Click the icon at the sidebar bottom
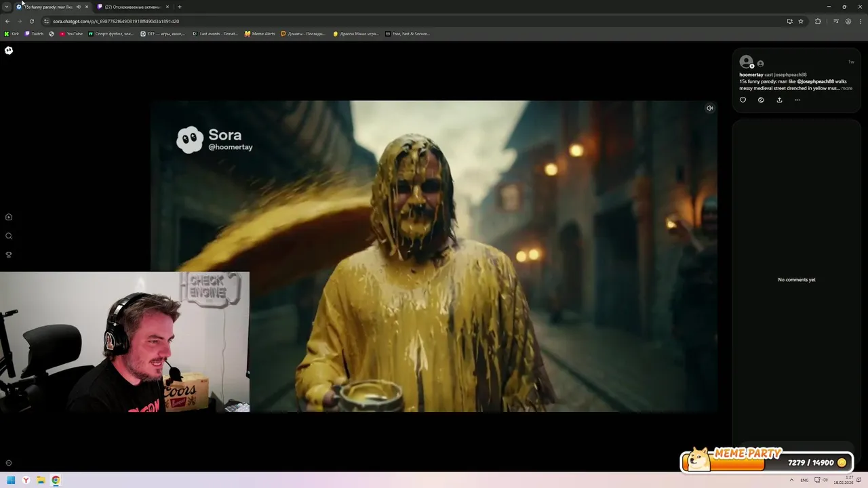The height and width of the screenshot is (488, 868). point(9,463)
